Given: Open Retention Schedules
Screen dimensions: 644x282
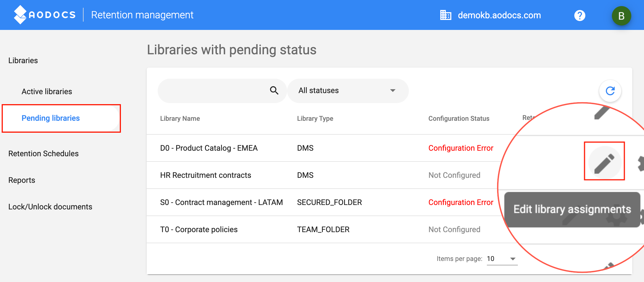Looking at the screenshot, I should [43, 153].
